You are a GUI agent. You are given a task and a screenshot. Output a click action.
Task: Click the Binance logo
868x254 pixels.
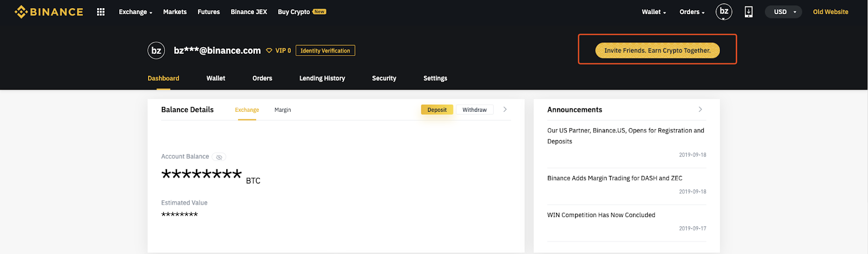pyautogui.click(x=49, y=12)
